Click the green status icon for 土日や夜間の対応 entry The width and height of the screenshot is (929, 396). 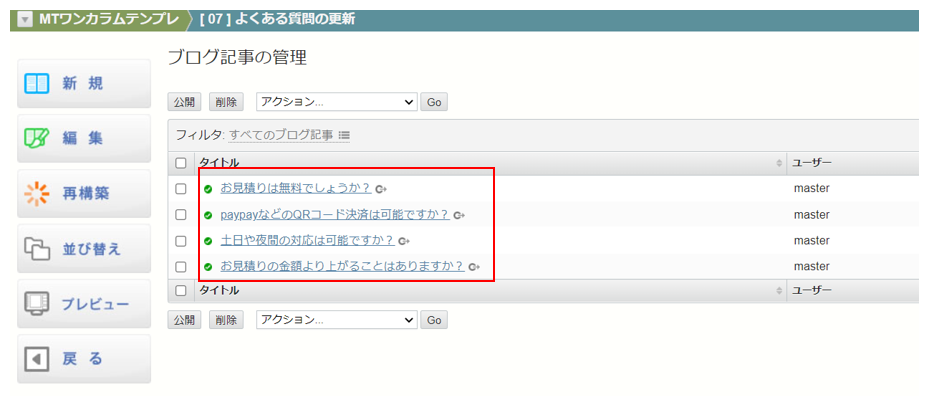pos(208,241)
